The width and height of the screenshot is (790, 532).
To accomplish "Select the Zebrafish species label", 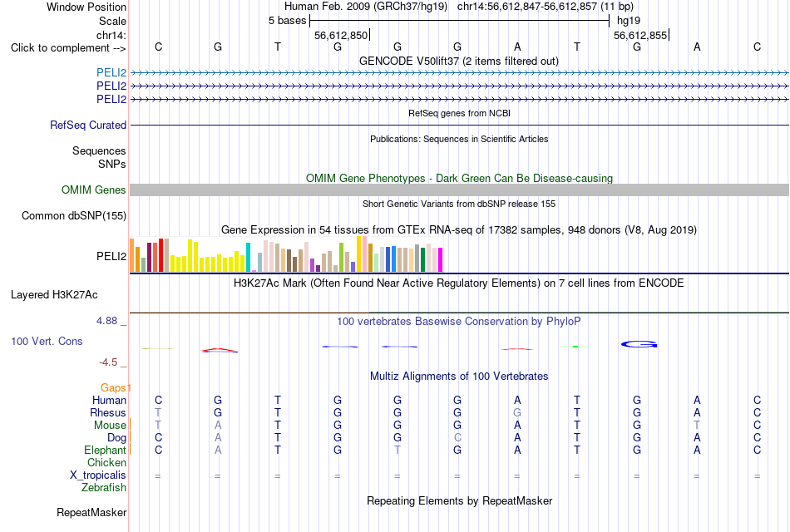I will tap(104, 488).
